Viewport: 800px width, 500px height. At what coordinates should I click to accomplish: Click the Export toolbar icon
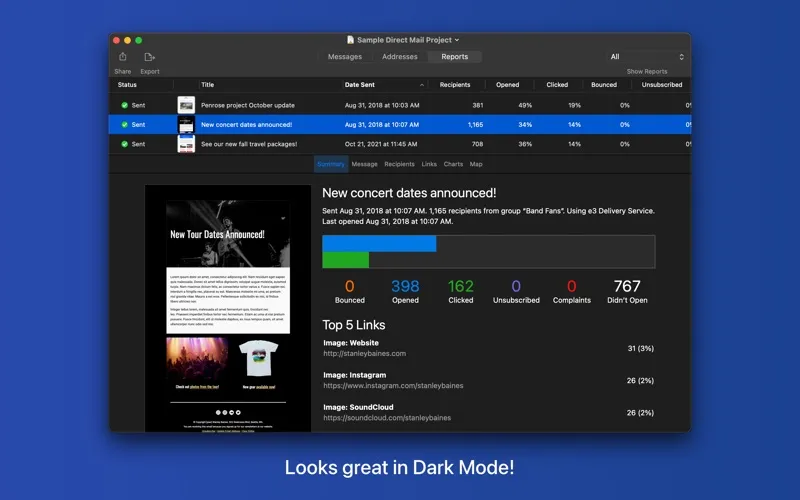click(149, 57)
